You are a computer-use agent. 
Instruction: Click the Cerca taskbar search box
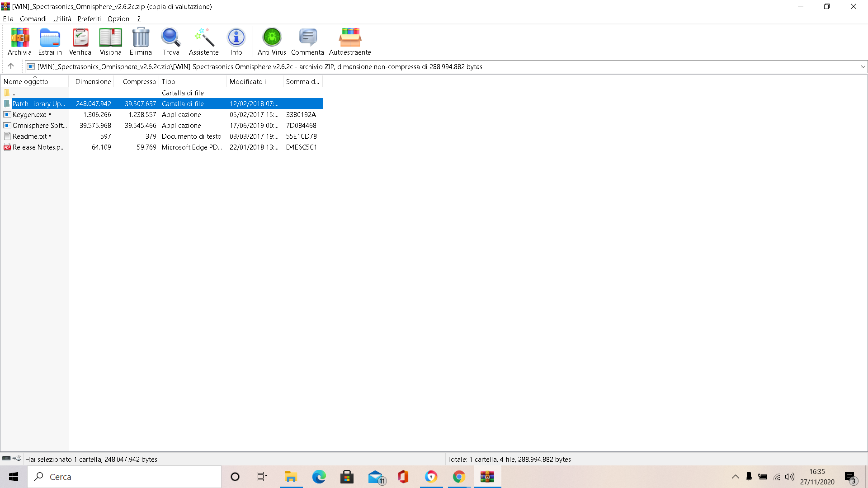click(x=125, y=477)
